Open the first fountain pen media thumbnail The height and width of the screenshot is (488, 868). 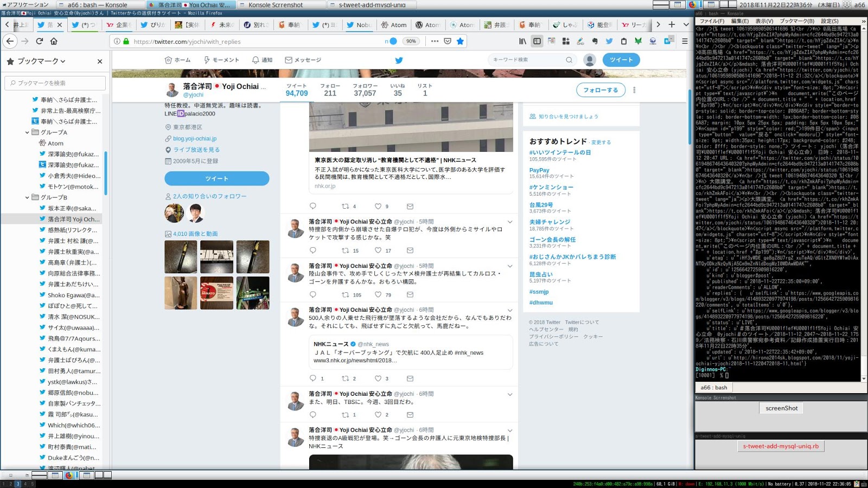(181, 257)
